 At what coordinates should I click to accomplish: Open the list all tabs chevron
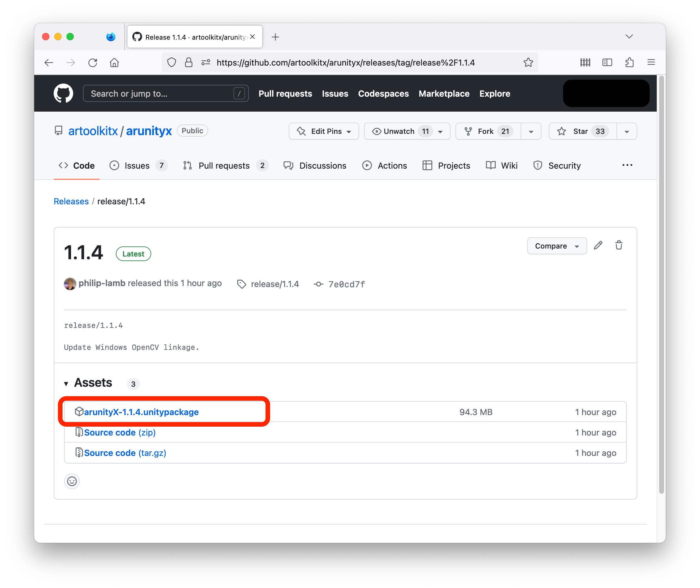(x=629, y=36)
